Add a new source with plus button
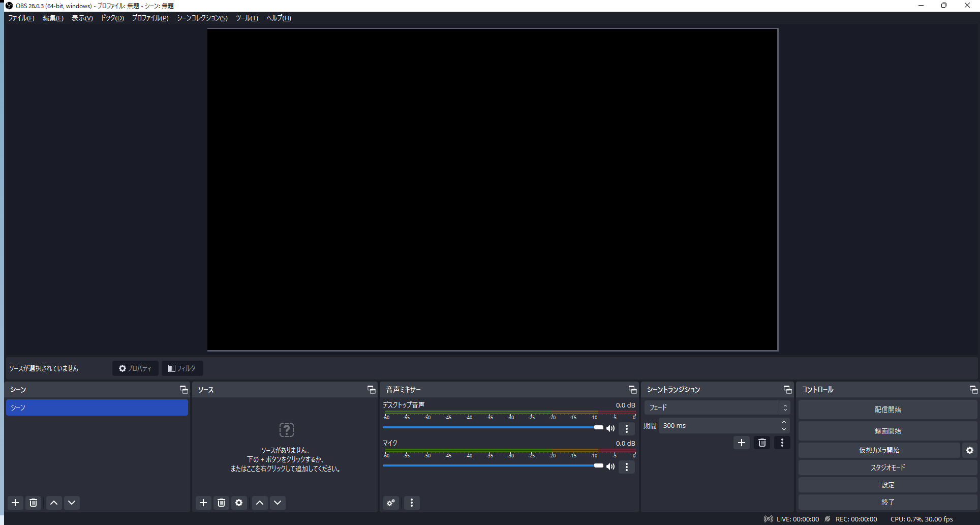 [203, 503]
